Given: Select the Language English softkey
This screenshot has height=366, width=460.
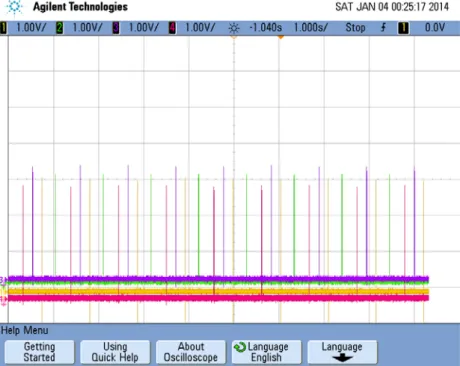Looking at the screenshot, I should tap(266, 352).
